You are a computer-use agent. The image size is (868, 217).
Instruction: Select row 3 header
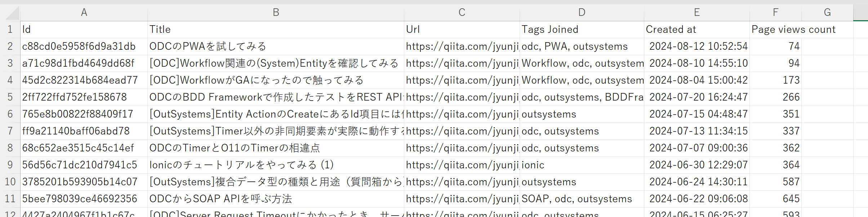click(x=10, y=63)
